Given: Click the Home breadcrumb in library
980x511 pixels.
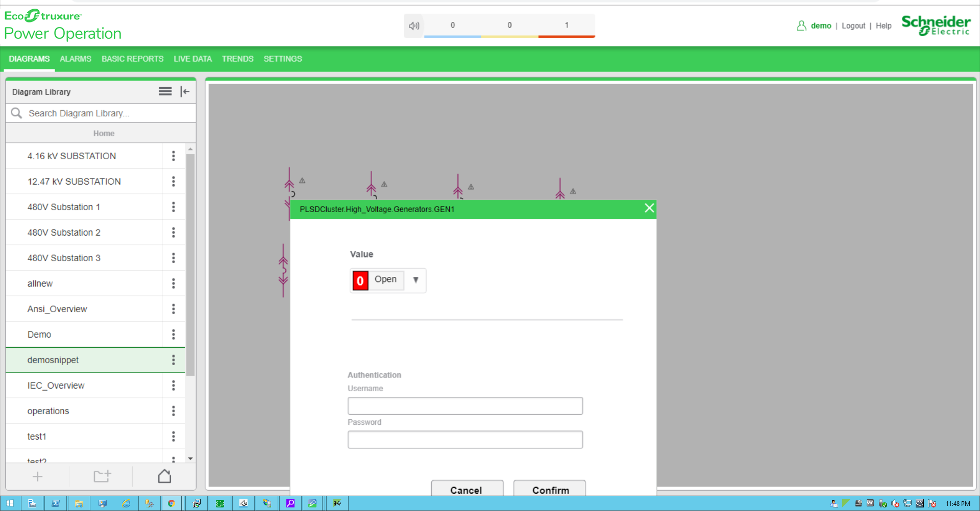Looking at the screenshot, I should (x=104, y=133).
